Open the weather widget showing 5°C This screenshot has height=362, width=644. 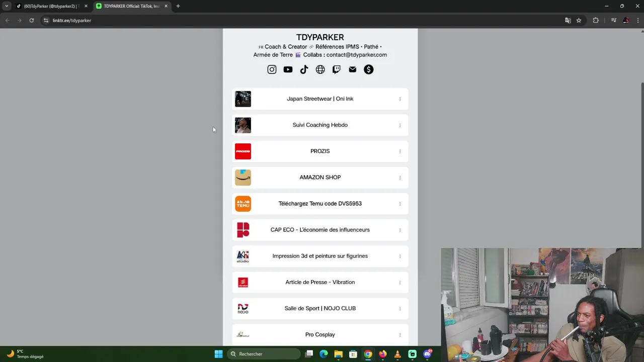(x=25, y=354)
